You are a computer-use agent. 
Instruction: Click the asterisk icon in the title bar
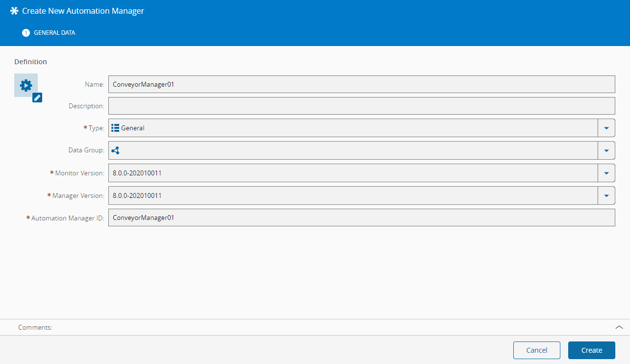14,11
